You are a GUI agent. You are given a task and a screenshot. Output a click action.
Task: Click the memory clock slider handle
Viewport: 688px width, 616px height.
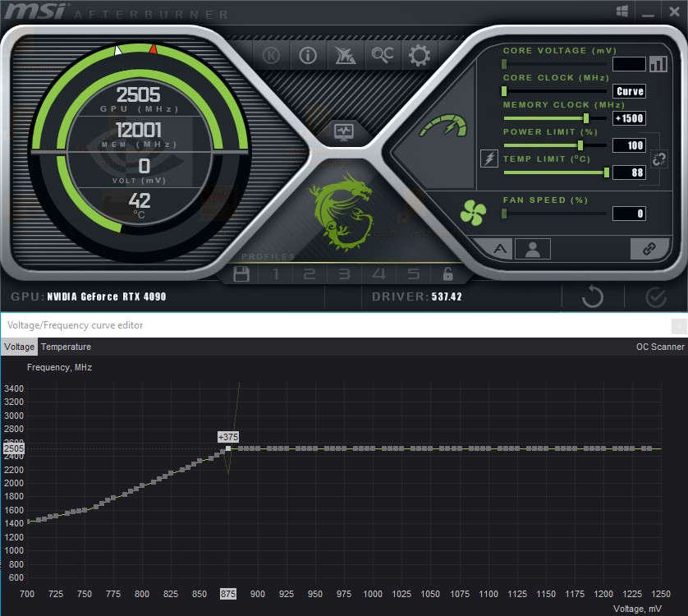586,118
